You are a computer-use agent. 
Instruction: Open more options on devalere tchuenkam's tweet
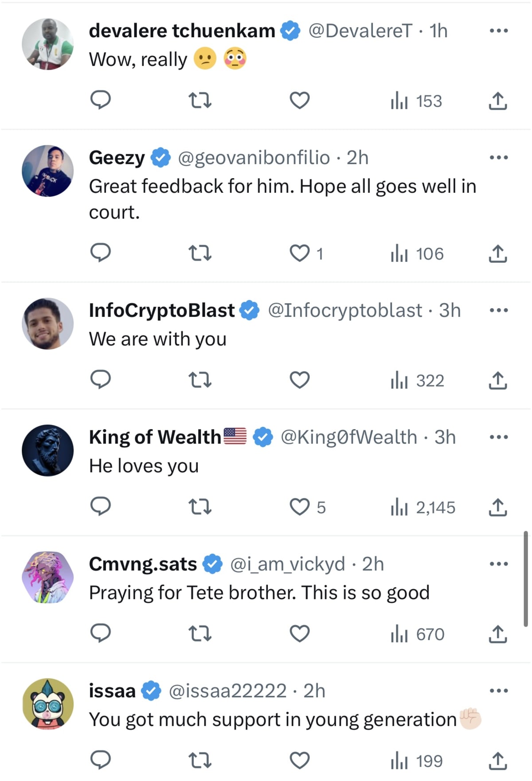(499, 31)
